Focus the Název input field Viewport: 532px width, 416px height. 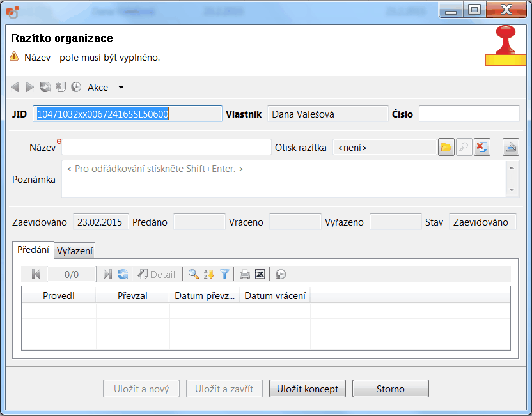click(x=166, y=147)
